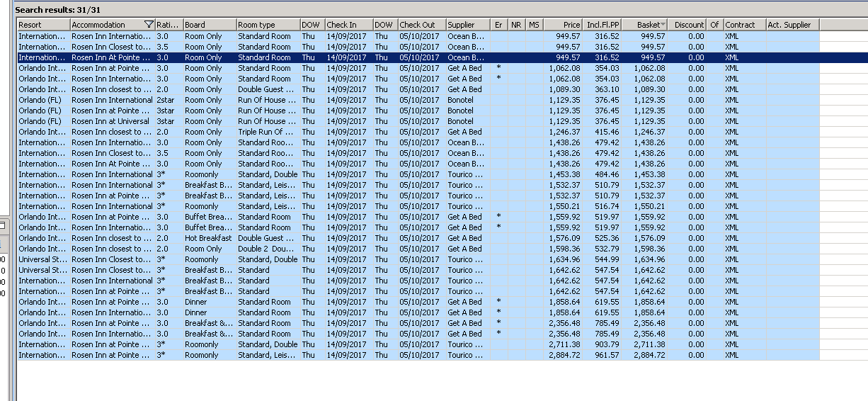The image size is (868, 401).
Task: Click the Double 2 Dou... room type cell
Action: pos(265,249)
